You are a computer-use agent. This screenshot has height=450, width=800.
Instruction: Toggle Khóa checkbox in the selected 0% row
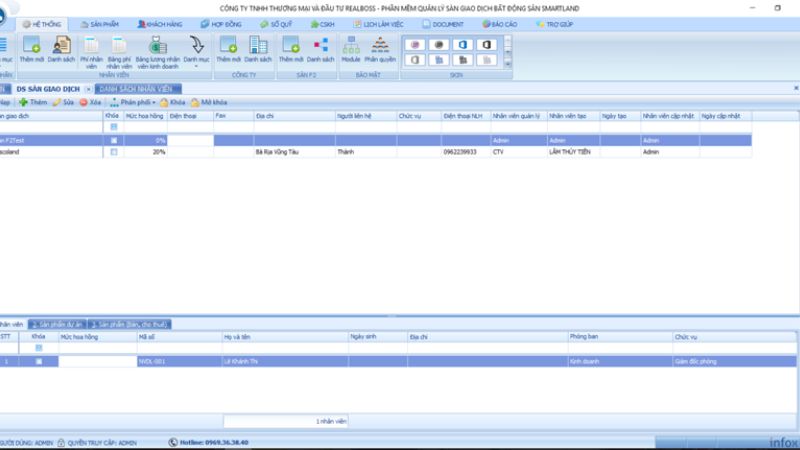click(x=113, y=140)
